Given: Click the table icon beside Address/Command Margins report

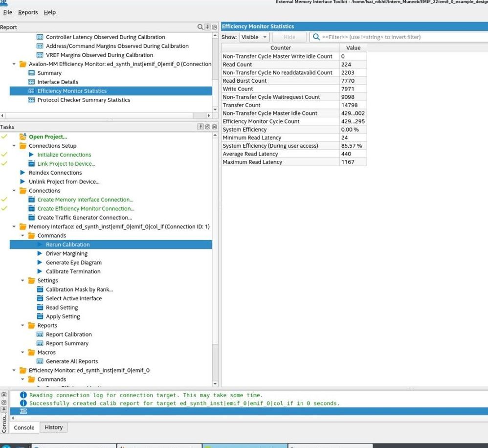Looking at the screenshot, I should click(40, 46).
